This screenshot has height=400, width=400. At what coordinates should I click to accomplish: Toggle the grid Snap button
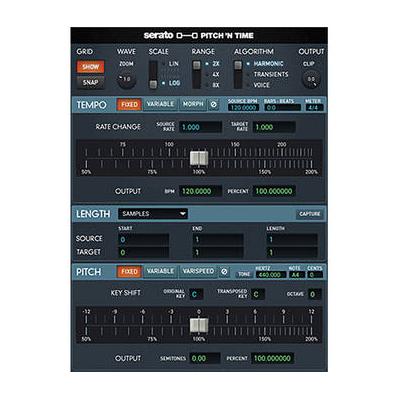(x=90, y=82)
